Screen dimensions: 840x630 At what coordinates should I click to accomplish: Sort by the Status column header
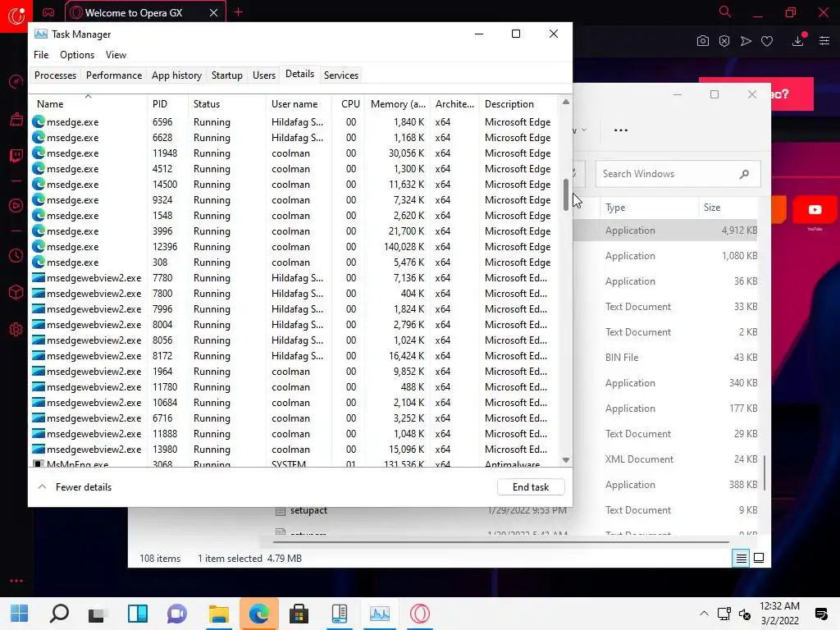click(x=227, y=103)
